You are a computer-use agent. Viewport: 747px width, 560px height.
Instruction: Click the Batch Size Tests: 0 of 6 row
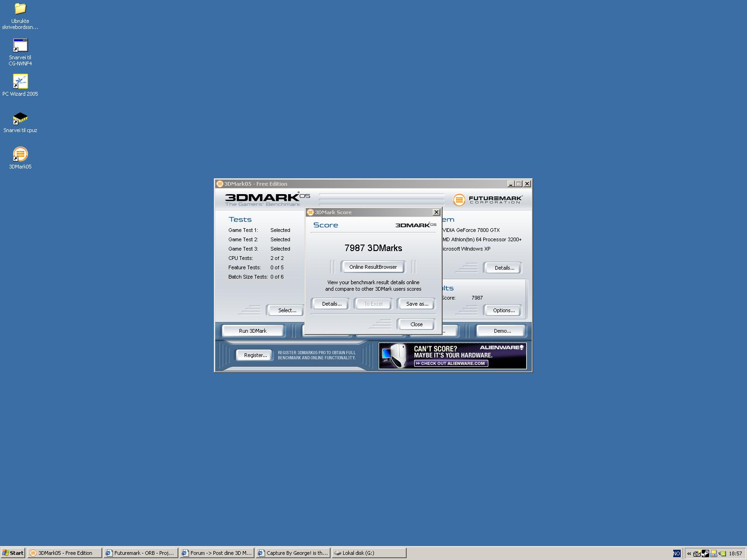pyautogui.click(x=256, y=277)
